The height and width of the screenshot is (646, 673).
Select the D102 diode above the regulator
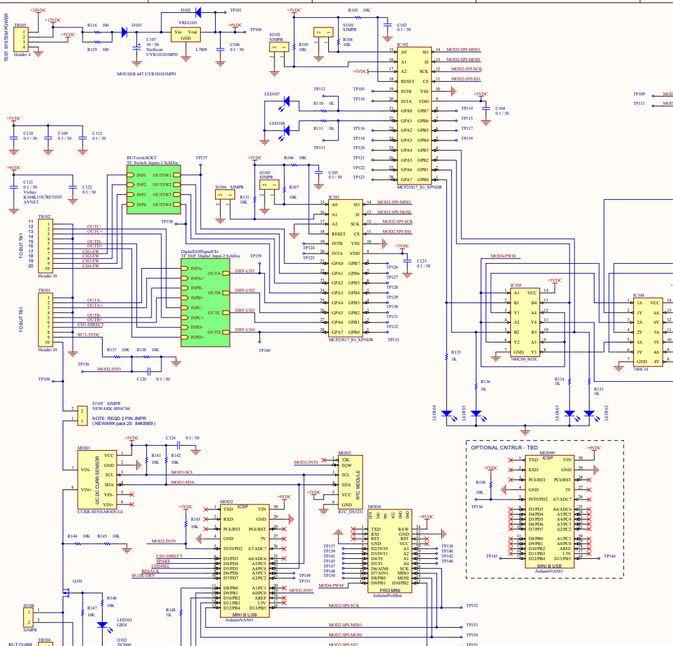(x=197, y=11)
